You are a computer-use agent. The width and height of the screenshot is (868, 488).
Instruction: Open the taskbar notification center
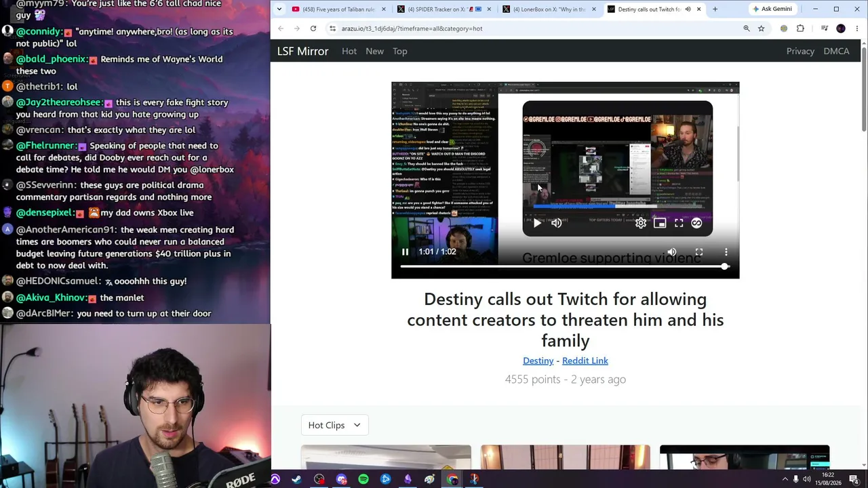(854, 480)
